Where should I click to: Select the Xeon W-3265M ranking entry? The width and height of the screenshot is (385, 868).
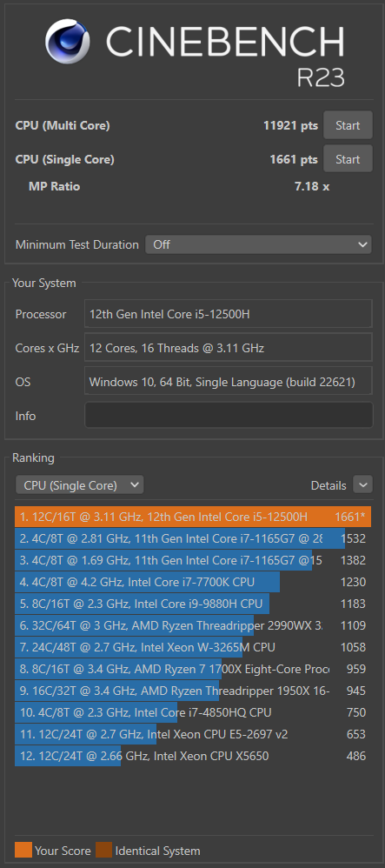coord(193,647)
